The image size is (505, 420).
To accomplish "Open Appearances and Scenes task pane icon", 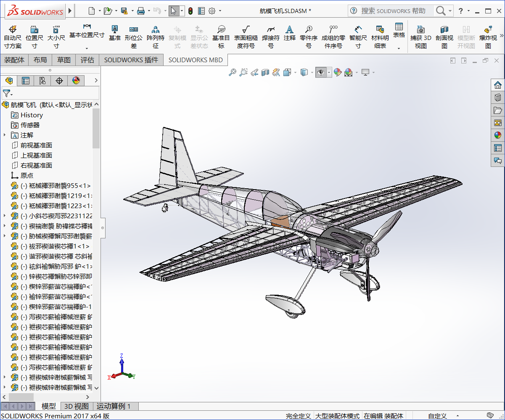I will (x=498, y=135).
